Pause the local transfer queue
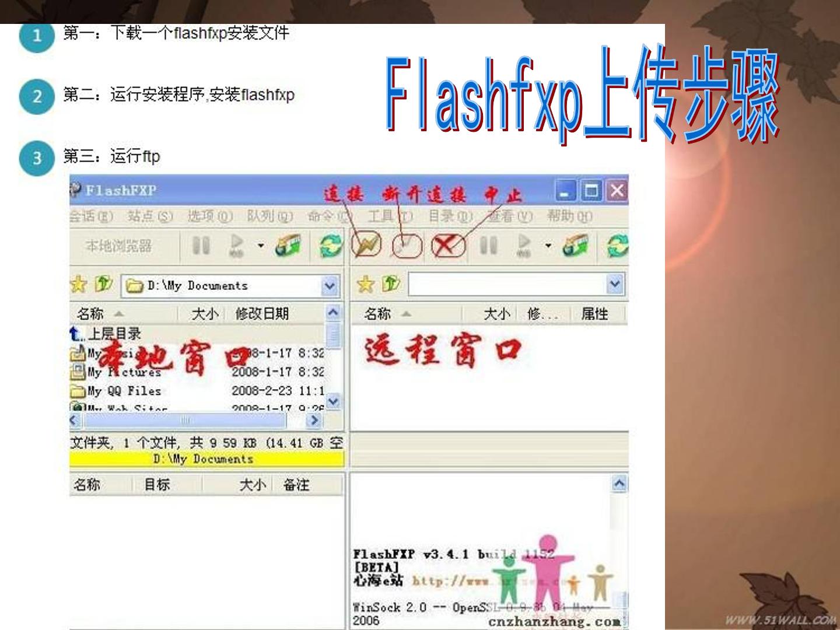 pyautogui.click(x=201, y=246)
